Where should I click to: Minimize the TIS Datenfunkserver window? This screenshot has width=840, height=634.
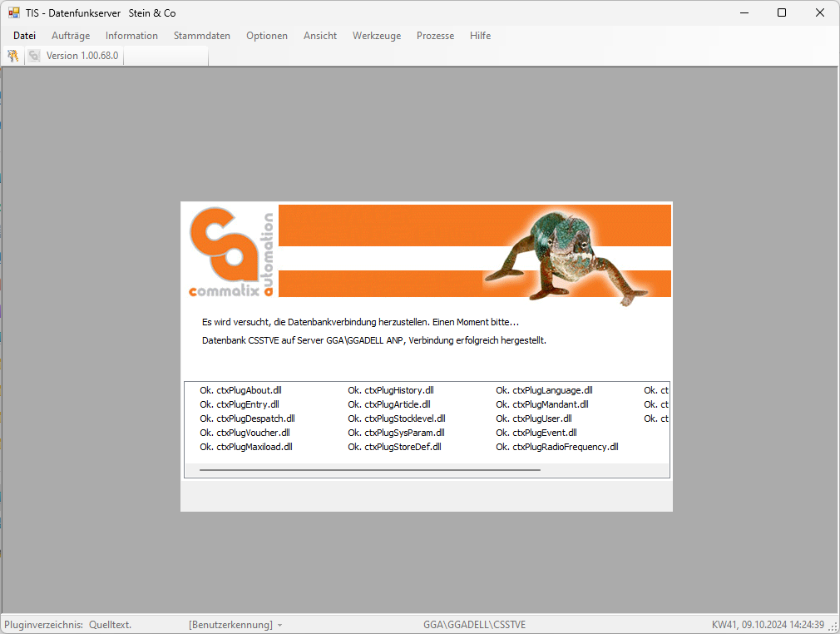coord(744,12)
